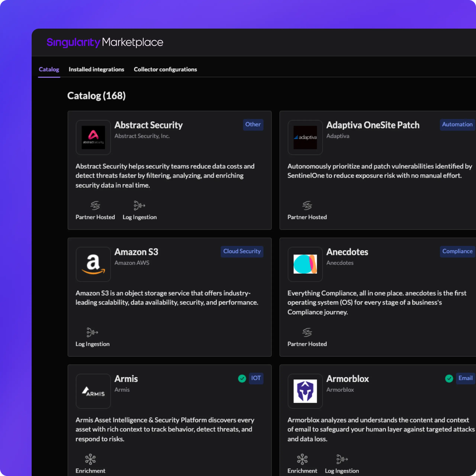This screenshot has height=476, width=476.
Task: Click green verified checkmark on Armis card
Action: tap(242, 378)
